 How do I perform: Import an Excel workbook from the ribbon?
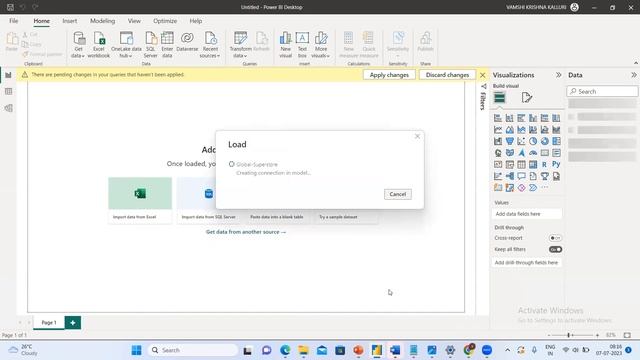[99, 45]
